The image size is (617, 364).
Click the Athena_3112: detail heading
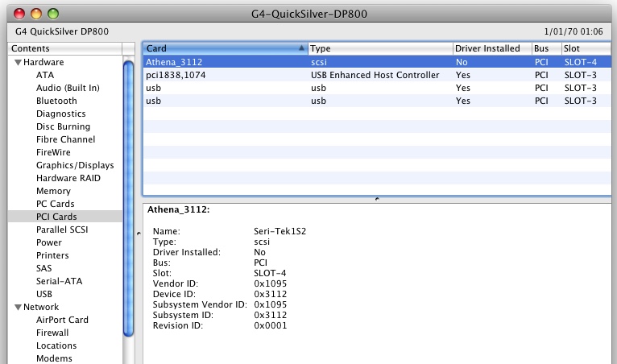pos(178,209)
